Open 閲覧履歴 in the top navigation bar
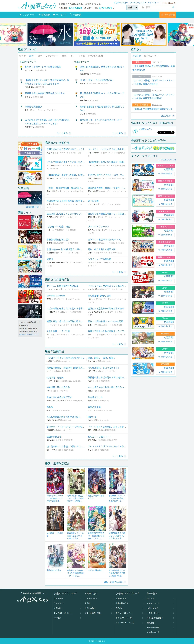Viewport: 194px width, 644px height. 44,15
